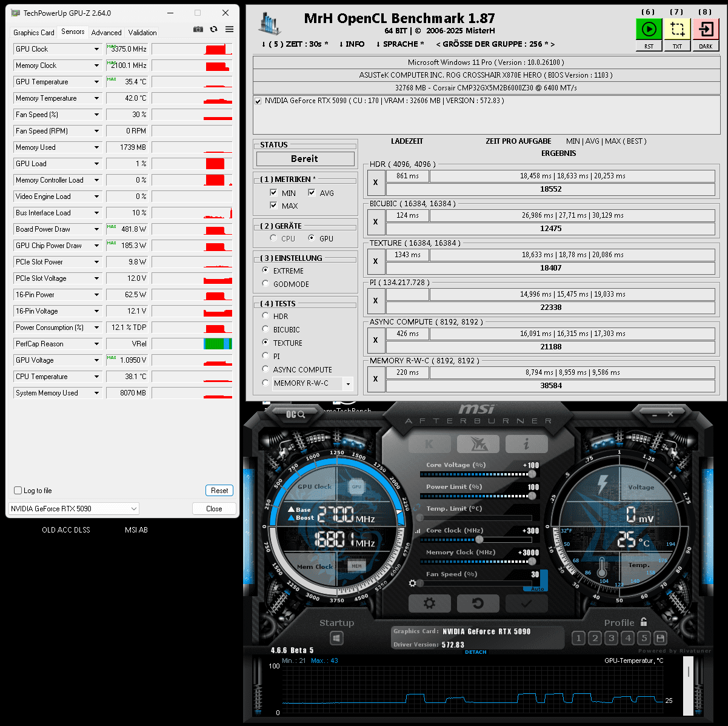Viewport: 728px width, 726px height.
Task: Toggle Afterburner Startup Windows icon
Action: (x=336, y=638)
